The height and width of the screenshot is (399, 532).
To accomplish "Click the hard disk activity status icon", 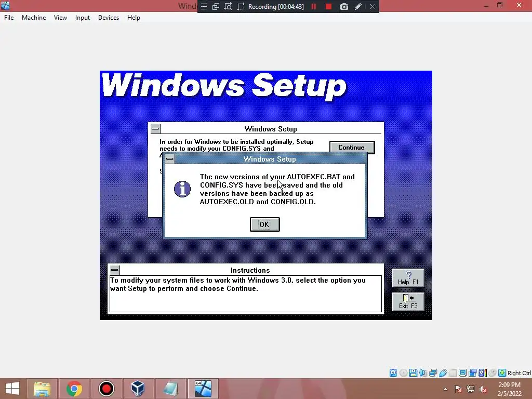I will (393, 373).
